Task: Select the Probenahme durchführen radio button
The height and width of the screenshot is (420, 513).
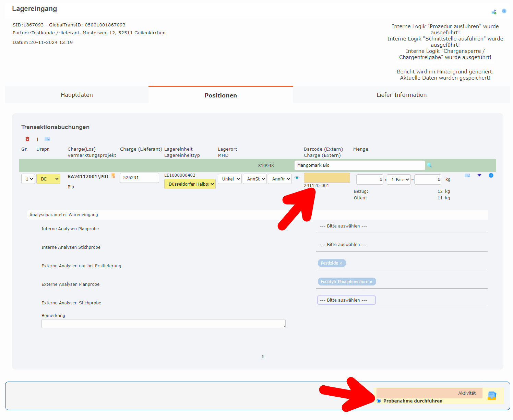Action: pos(379,401)
